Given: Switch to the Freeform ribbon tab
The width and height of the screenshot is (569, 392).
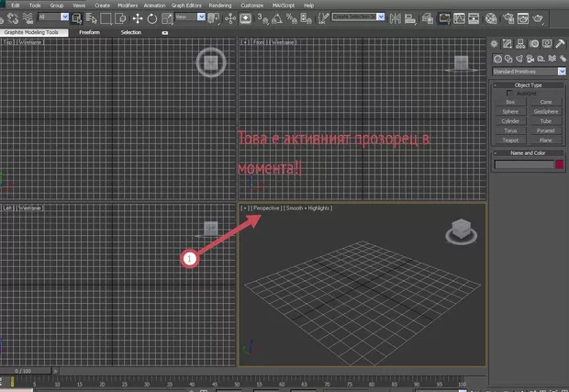Looking at the screenshot, I should pos(90,32).
